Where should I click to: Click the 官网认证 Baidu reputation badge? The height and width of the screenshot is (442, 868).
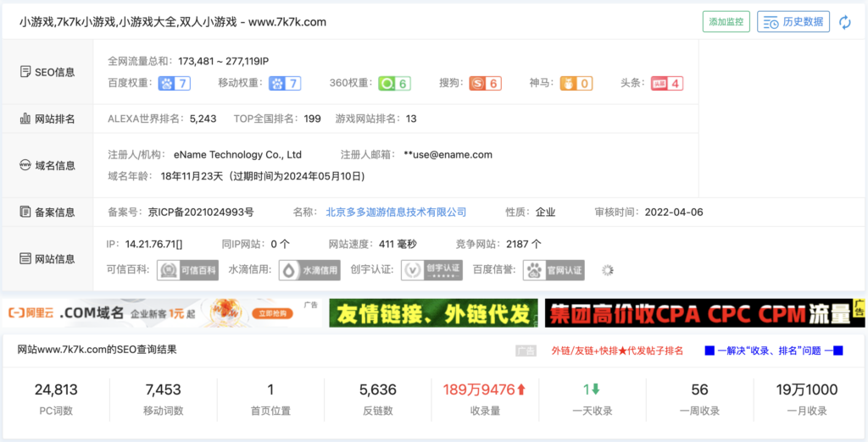(x=554, y=270)
